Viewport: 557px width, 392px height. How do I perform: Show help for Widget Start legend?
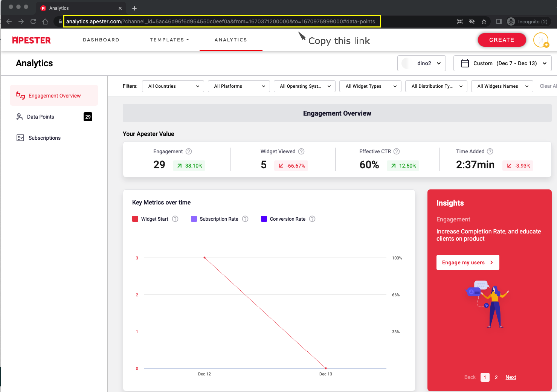[x=175, y=219]
